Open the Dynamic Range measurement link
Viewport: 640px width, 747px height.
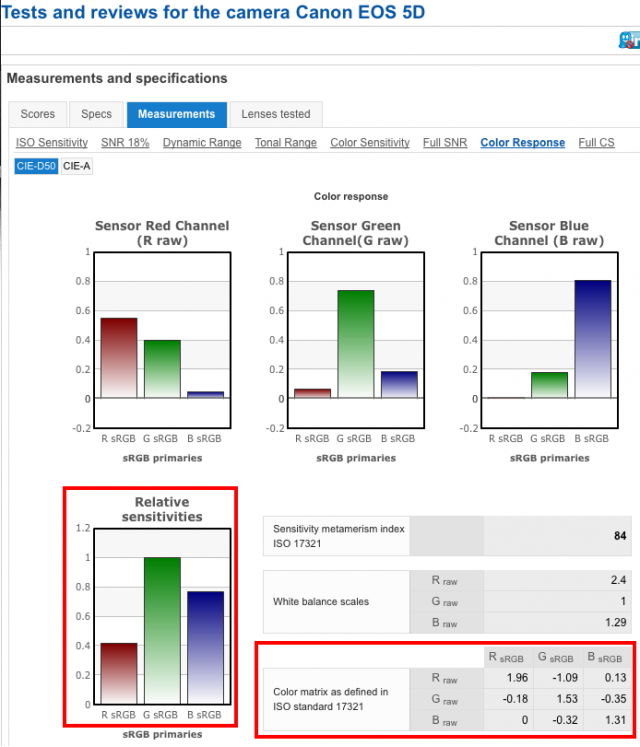[202, 142]
